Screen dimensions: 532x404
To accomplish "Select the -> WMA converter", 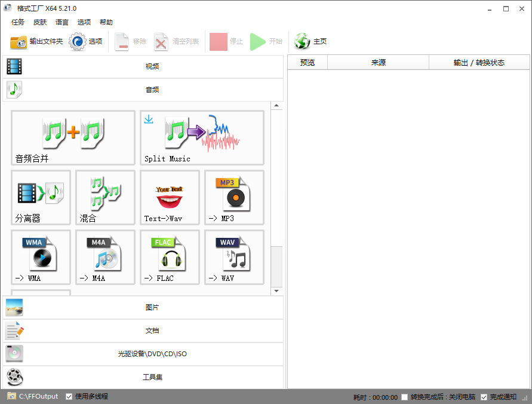I will (41, 257).
